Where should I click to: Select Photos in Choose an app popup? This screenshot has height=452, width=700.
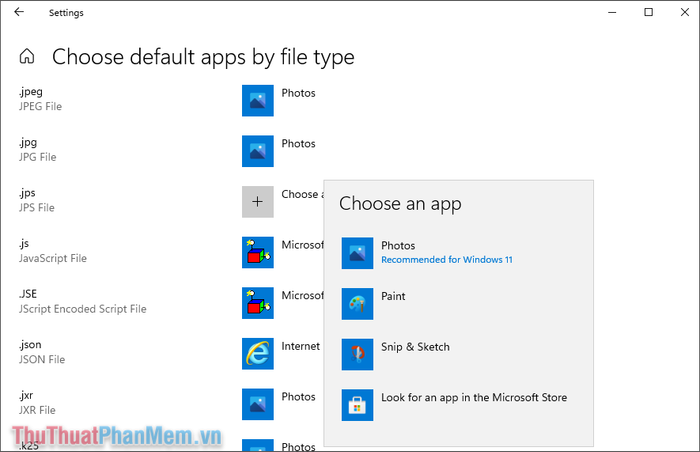point(458,253)
